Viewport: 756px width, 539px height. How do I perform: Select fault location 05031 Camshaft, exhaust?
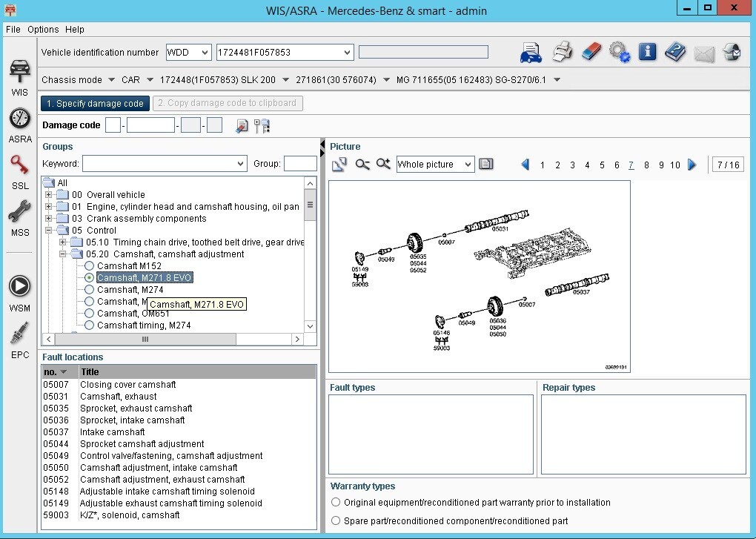point(119,397)
